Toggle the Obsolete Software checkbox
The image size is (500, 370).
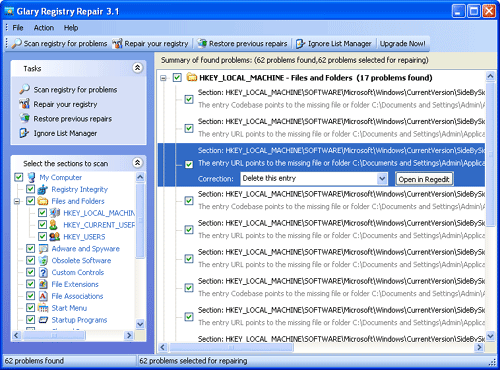(31, 260)
